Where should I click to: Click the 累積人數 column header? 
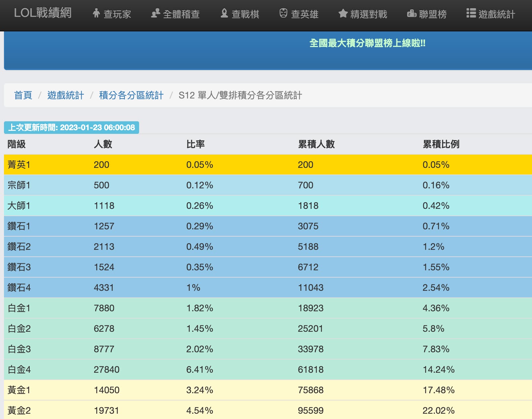pyautogui.click(x=316, y=144)
